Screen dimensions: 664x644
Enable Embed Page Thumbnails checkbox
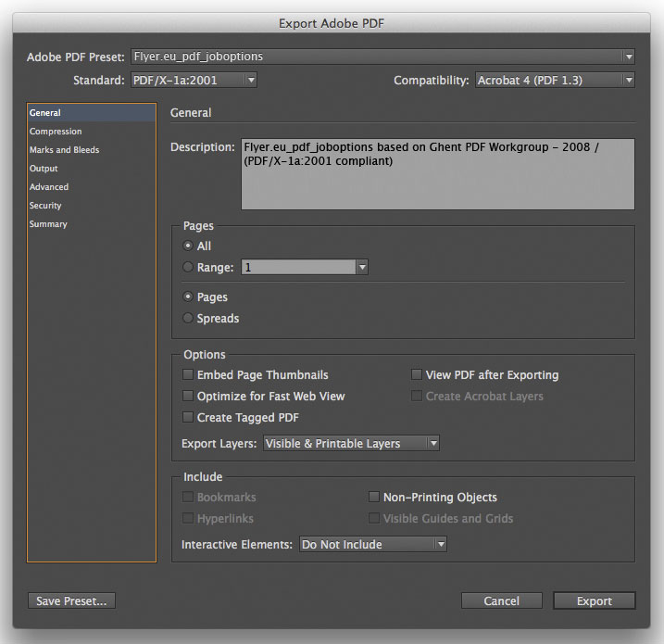click(x=188, y=374)
